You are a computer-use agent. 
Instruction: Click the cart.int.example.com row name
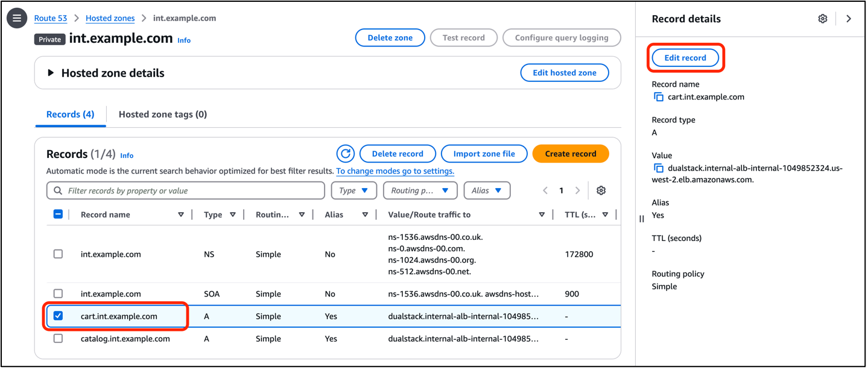coord(119,316)
